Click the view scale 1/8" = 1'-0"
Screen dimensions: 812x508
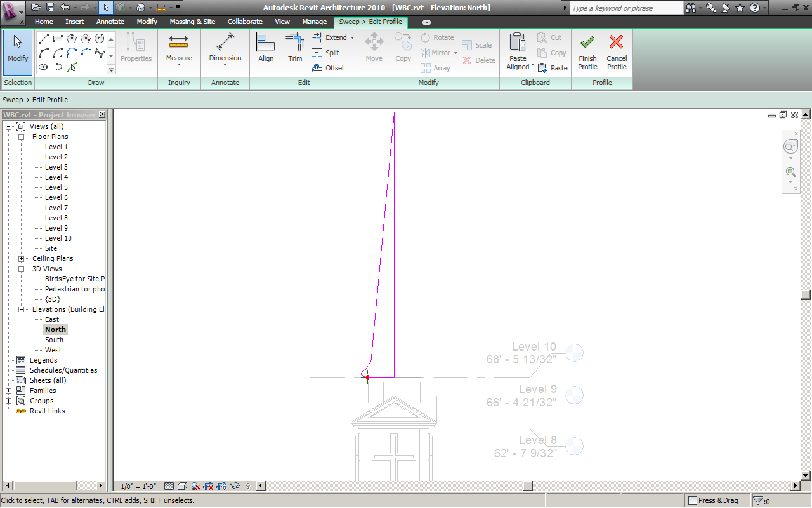coord(138,486)
